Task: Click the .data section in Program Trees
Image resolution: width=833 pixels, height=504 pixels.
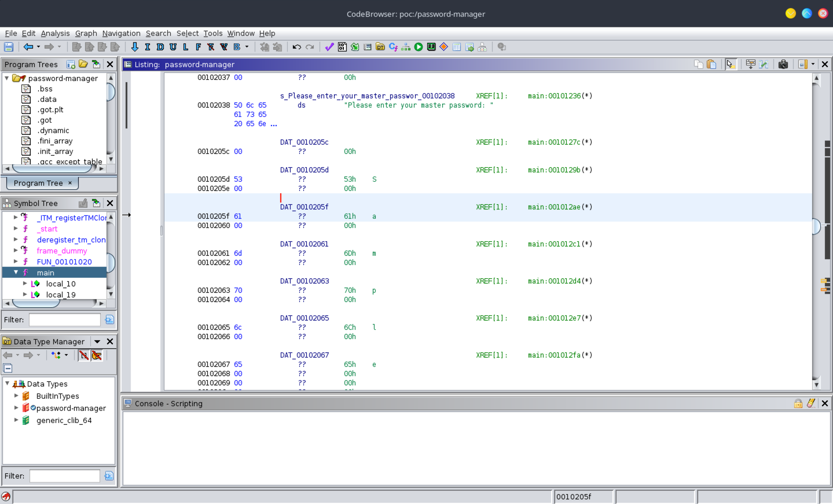Action: (47, 99)
